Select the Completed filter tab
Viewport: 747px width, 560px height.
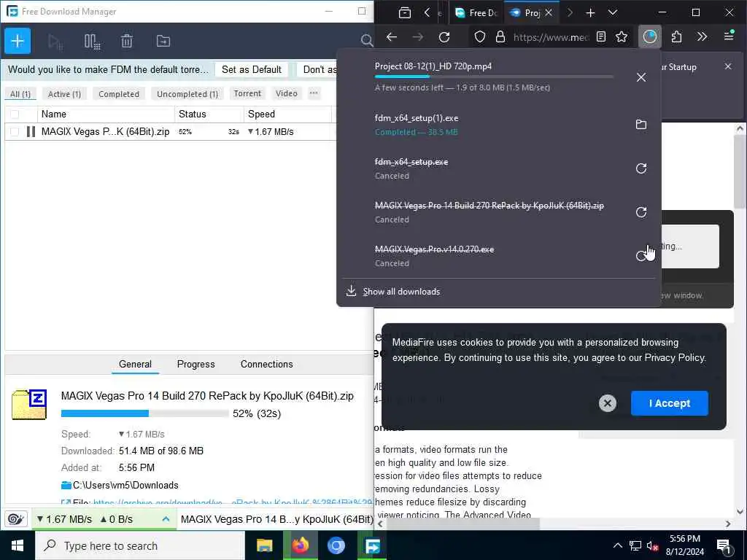(119, 94)
